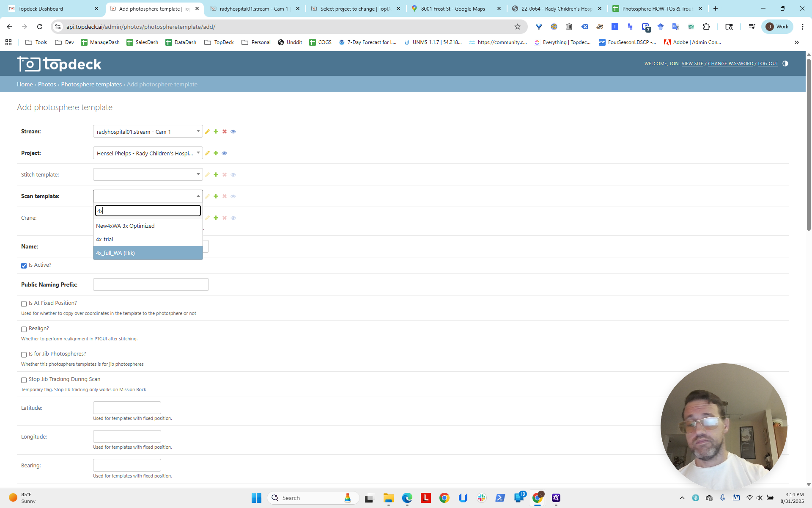Add a new Crane with green plus
Image resolution: width=812 pixels, height=508 pixels.
tap(216, 218)
